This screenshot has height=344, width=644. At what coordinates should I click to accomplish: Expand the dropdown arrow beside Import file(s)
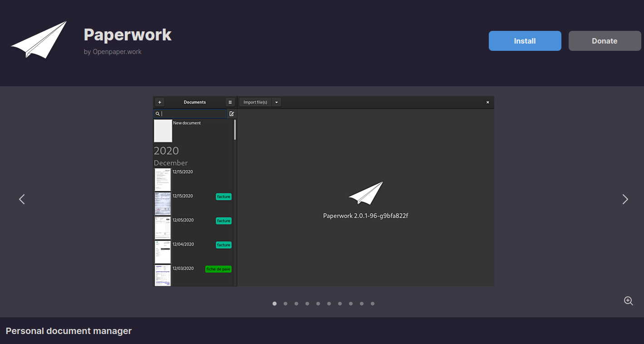pos(276,102)
